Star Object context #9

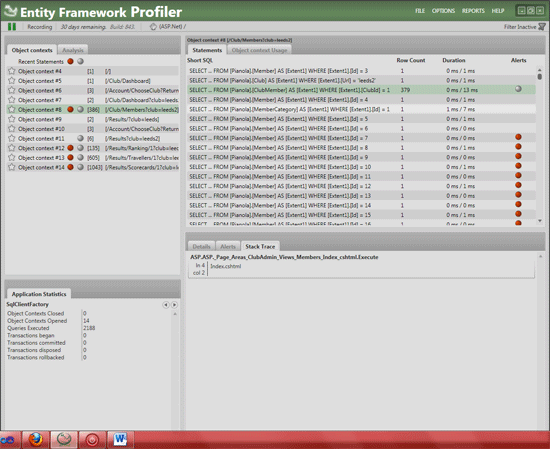(x=12, y=119)
